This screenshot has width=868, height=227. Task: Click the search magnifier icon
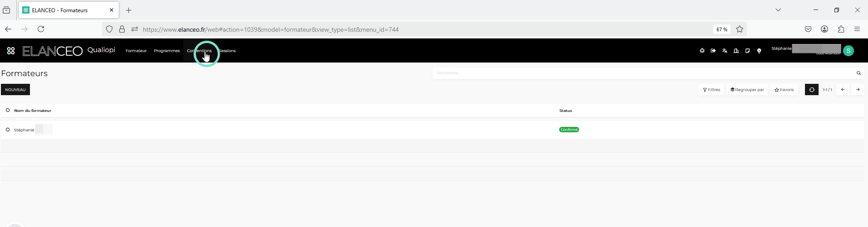click(x=858, y=73)
